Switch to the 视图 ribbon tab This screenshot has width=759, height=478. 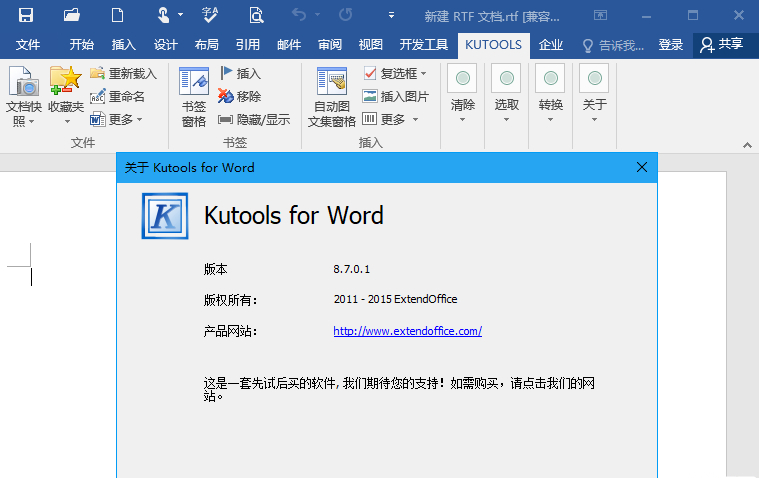(371, 45)
